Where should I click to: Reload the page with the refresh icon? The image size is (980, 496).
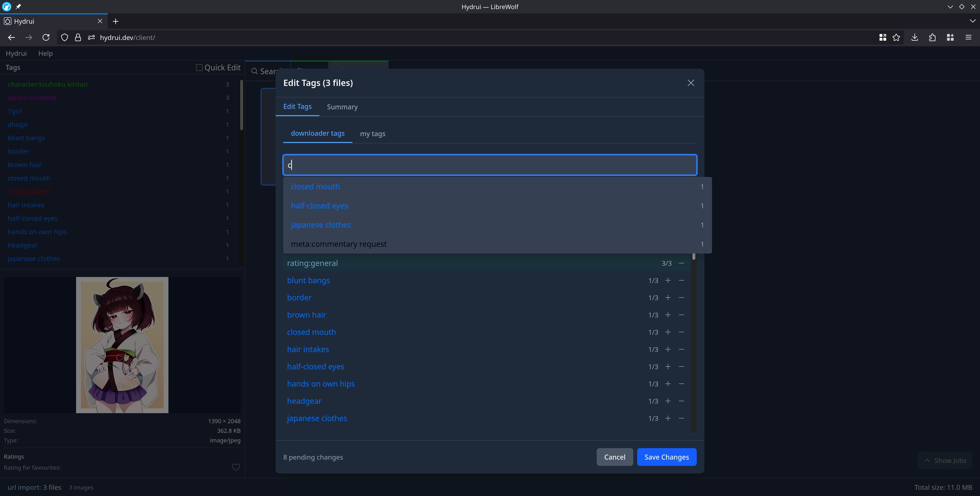46,37
